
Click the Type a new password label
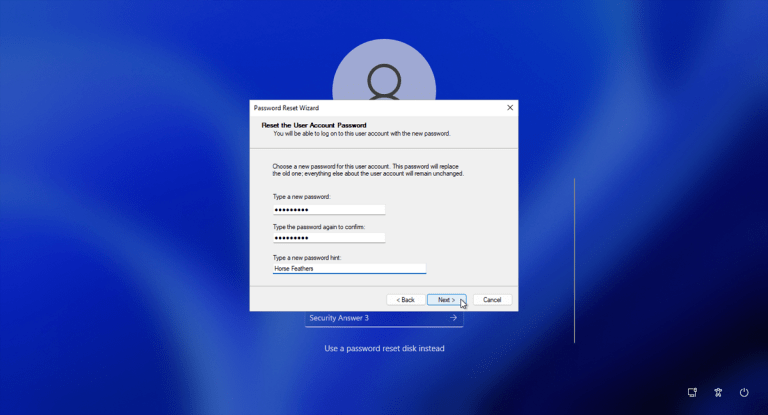coord(301,196)
